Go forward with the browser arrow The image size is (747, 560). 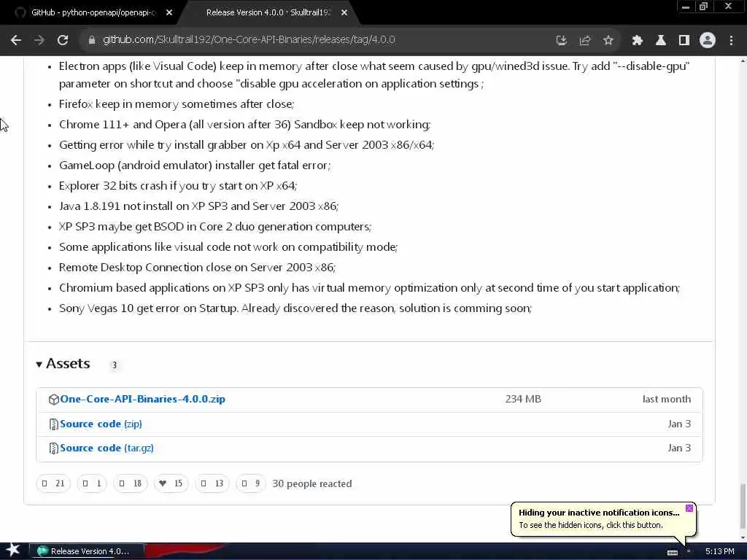[x=39, y=40]
